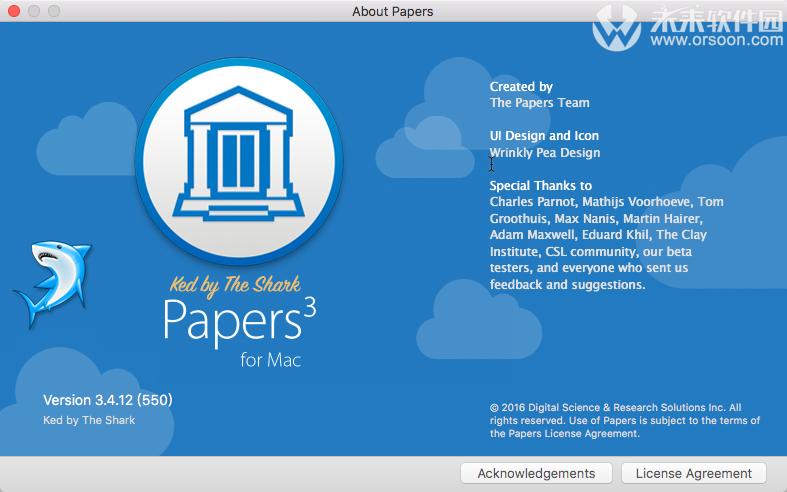Click the 2016 Digital Science copyright notice
787x492 pixels.
[615, 420]
